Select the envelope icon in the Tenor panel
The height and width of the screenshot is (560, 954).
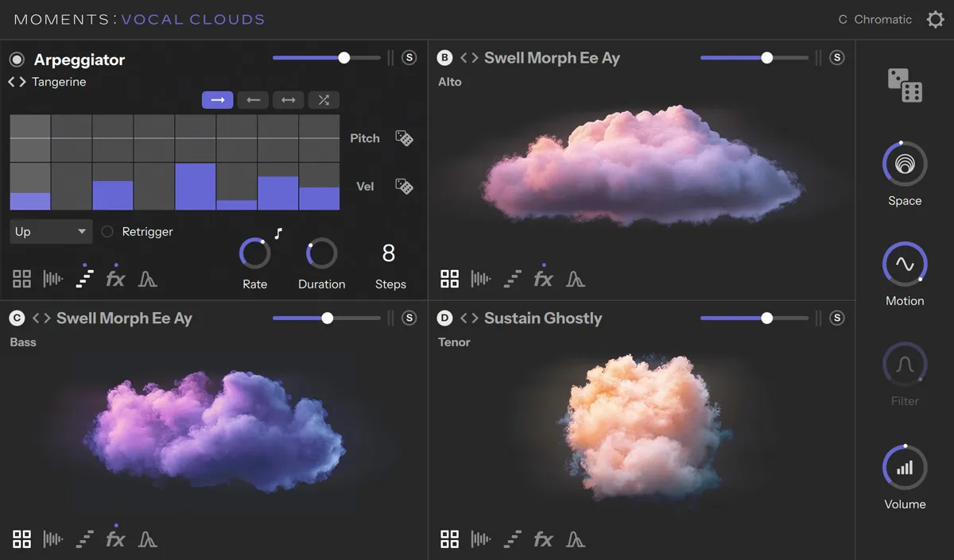tap(576, 539)
